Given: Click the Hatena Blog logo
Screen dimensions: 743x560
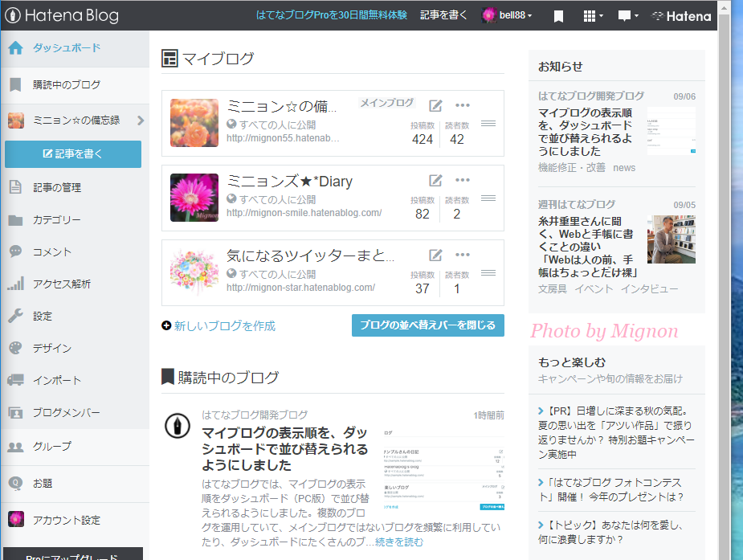Looking at the screenshot, I should tap(62, 15).
